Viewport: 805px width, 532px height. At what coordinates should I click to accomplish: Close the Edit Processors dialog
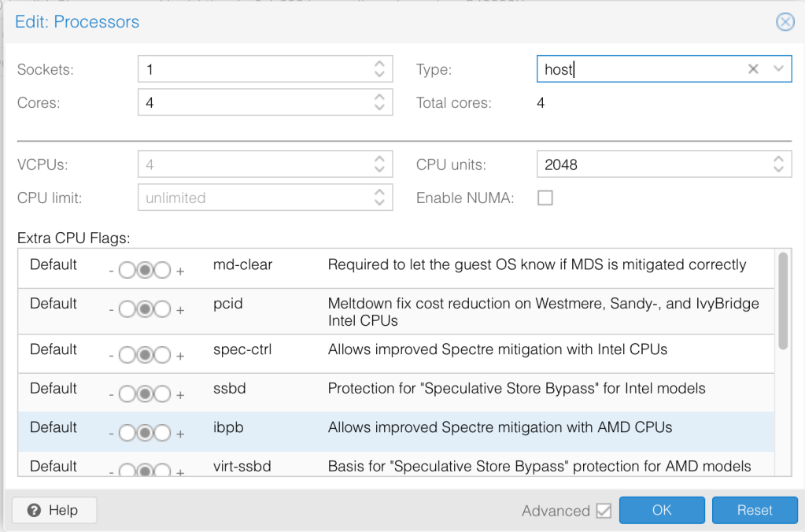(785, 22)
